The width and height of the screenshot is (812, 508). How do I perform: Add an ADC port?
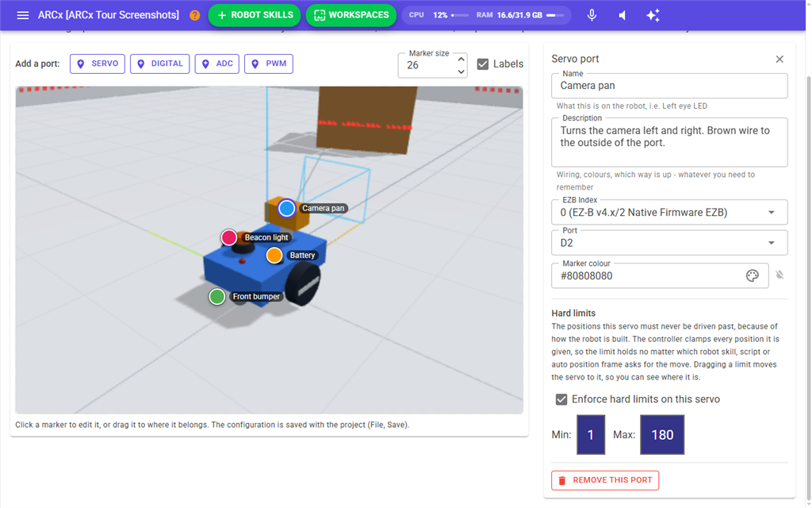tap(217, 63)
